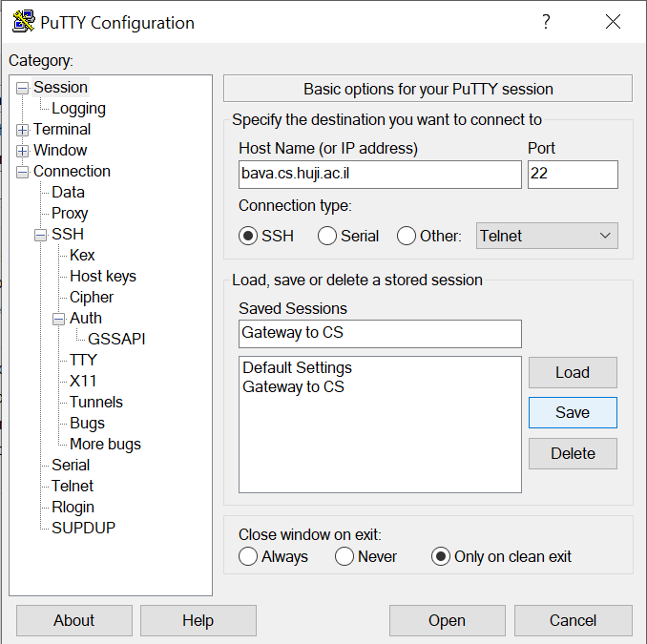Click the PuTTY icon in title bar
Viewport: 647px width, 644px height.
tap(23, 22)
